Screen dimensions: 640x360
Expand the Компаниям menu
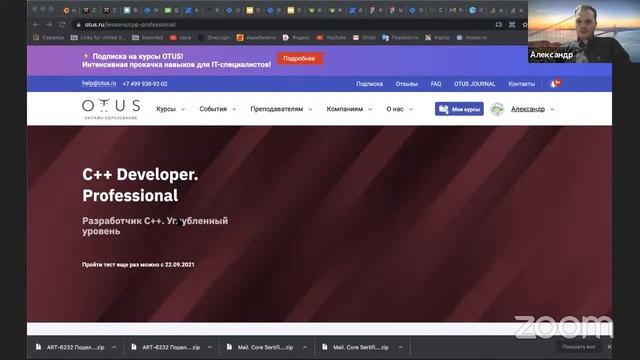[349, 109]
